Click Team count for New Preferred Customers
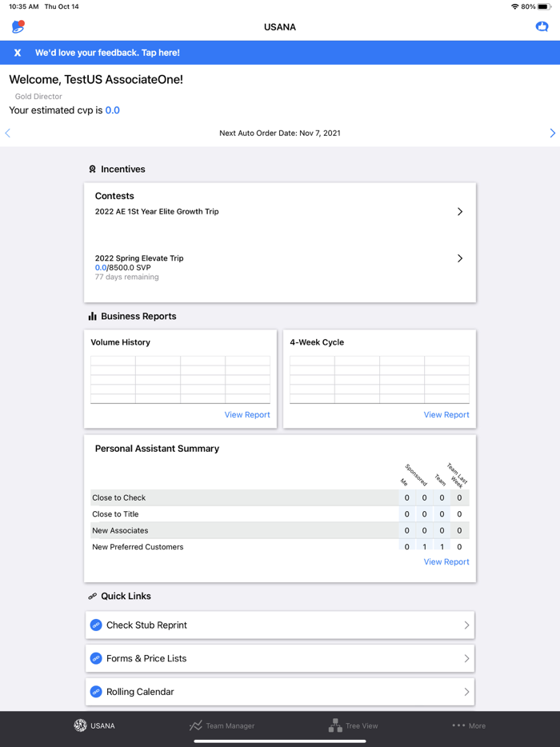This screenshot has height=747, width=560. tap(442, 546)
